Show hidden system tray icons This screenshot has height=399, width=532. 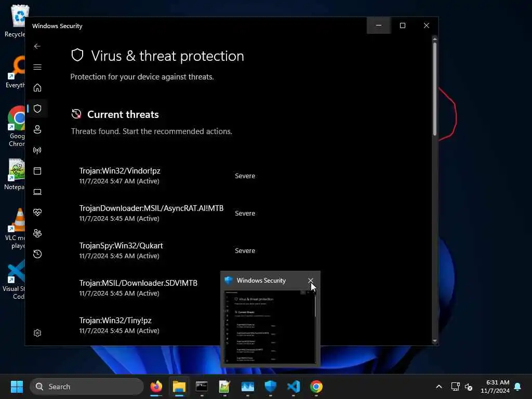point(438,387)
